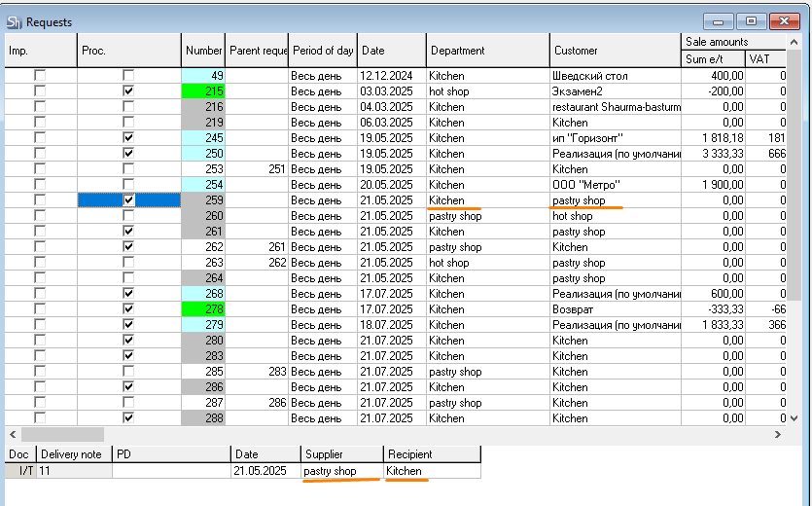The image size is (812, 506).
Task: Click the horizontal scrollbar left arrow
Action: [x=12, y=435]
